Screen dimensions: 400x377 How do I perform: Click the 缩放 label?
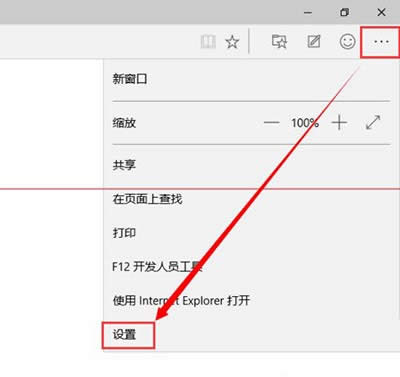pyautogui.click(x=124, y=123)
